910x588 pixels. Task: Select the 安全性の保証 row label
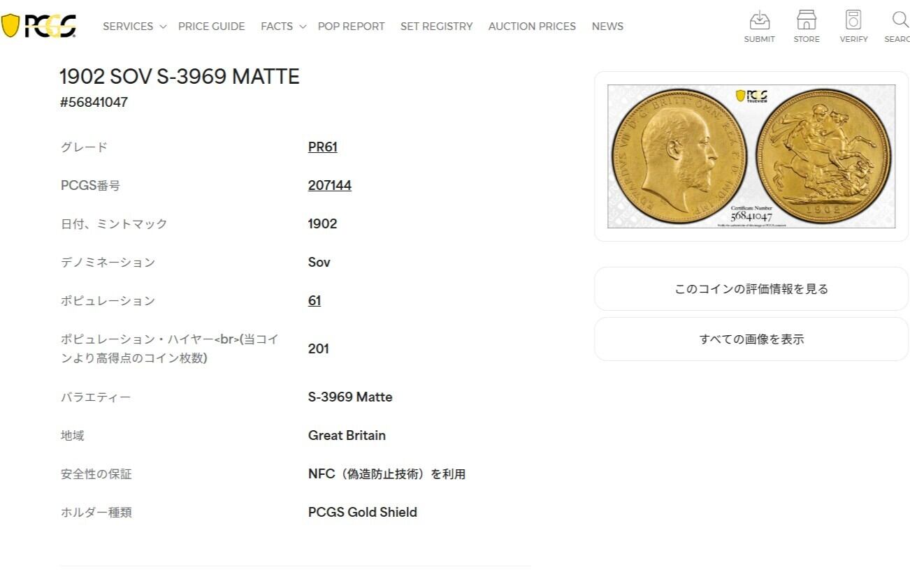pos(96,474)
